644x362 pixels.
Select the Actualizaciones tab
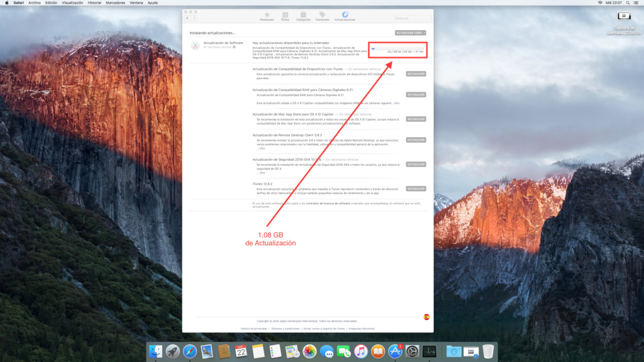tap(345, 16)
